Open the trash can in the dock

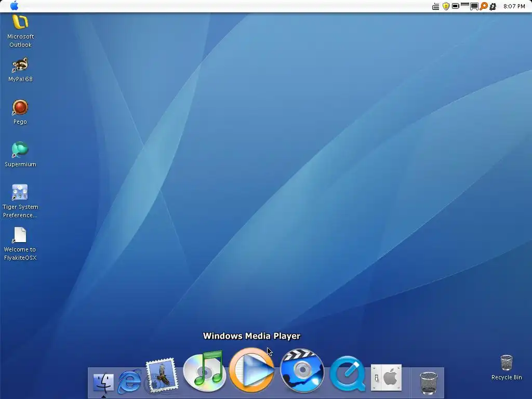(x=429, y=383)
